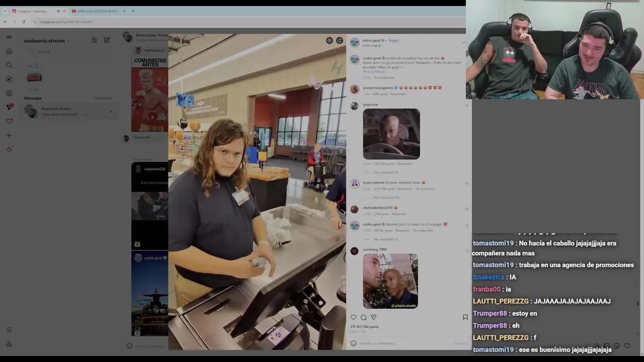The height and width of the screenshot is (362, 644).
Task: Open post options three-dot menu
Action: (464, 43)
